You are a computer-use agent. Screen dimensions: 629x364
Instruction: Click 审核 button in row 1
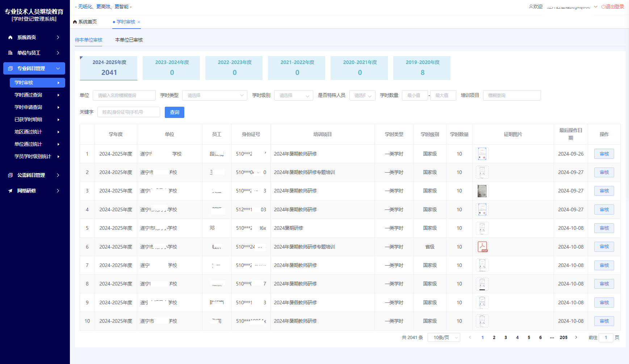pyautogui.click(x=604, y=154)
